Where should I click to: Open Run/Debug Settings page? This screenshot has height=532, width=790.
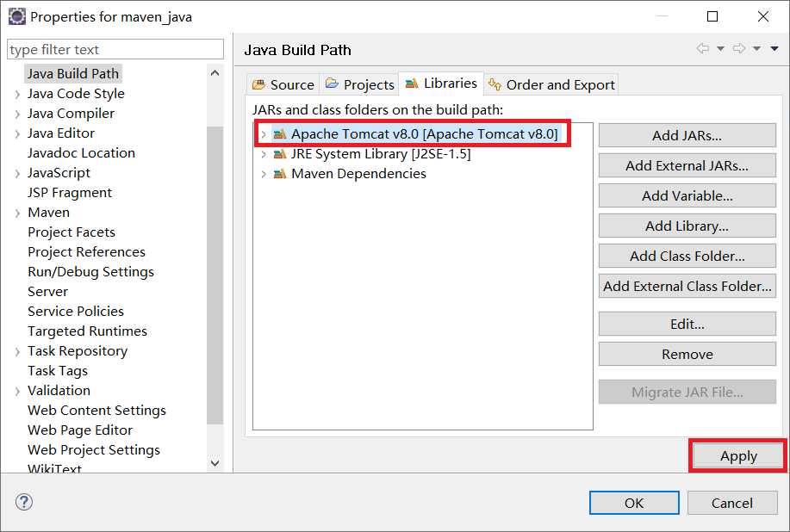pos(90,272)
